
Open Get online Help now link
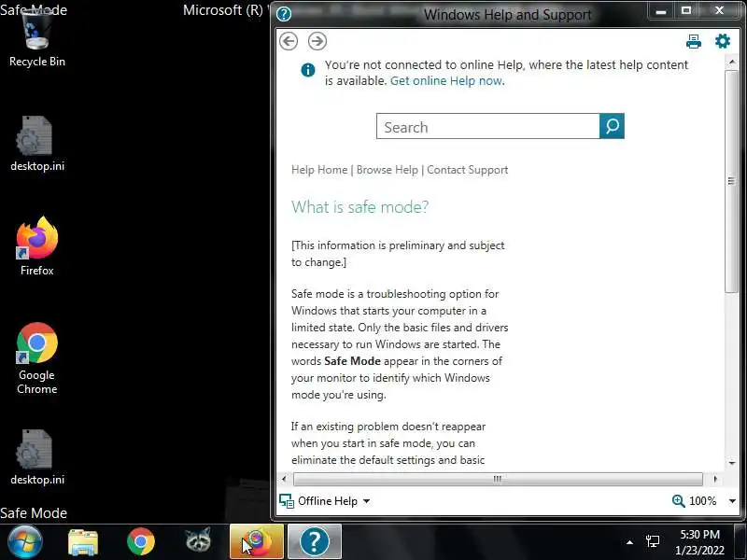(447, 81)
